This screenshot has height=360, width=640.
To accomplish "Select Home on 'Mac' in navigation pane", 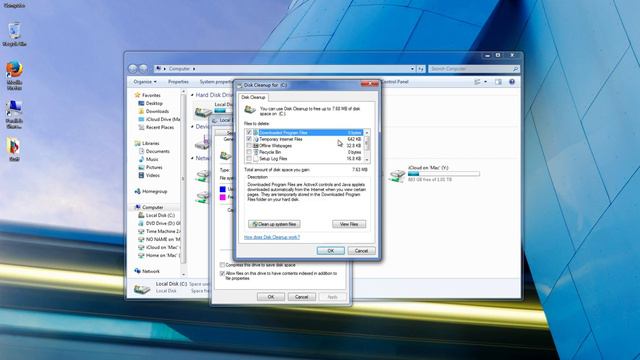I will [x=162, y=255].
